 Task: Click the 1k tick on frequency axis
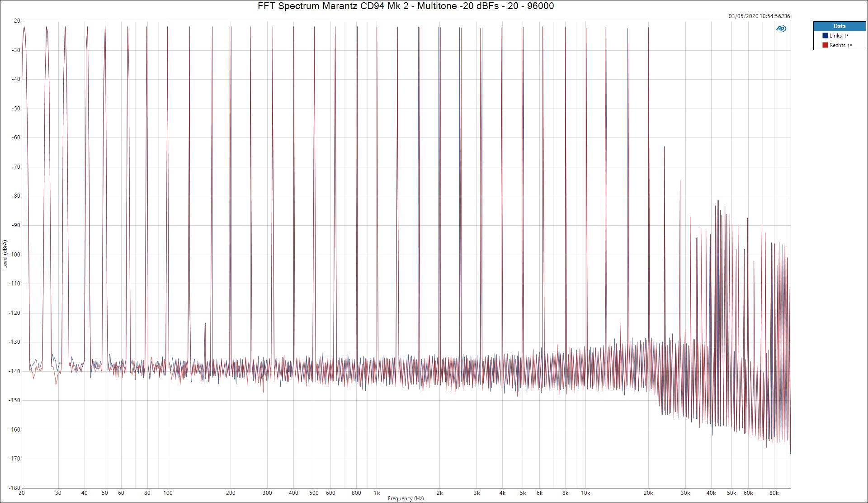[377, 493]
